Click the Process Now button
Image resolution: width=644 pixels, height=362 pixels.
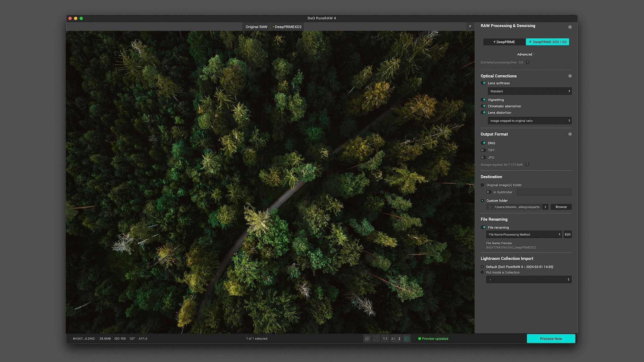551,339
